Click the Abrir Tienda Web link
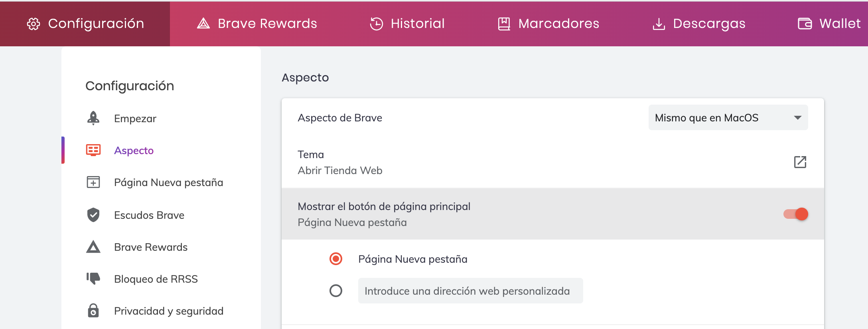Screen dimensions: 868x329 [x=340, y=170]
